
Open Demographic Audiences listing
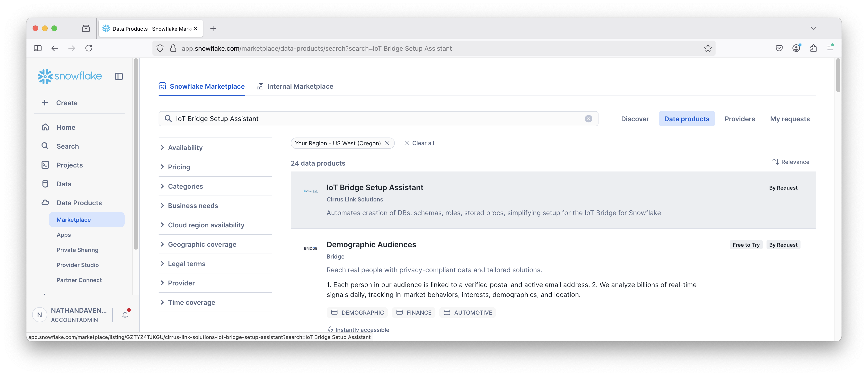371,245
